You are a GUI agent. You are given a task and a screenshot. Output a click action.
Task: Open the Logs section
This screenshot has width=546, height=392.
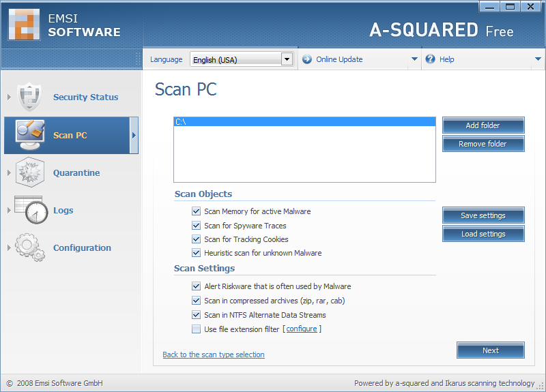[x=63, y=211]
